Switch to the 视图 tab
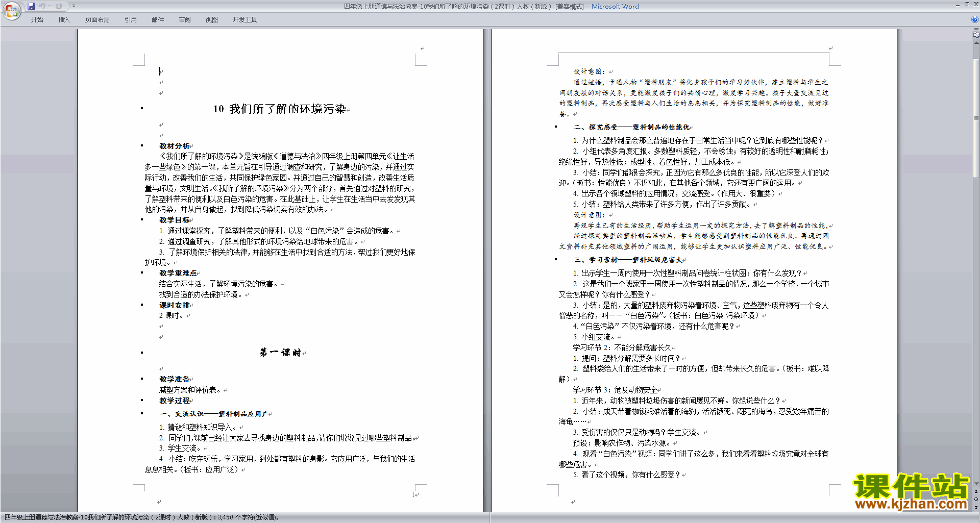 (212, 20)
